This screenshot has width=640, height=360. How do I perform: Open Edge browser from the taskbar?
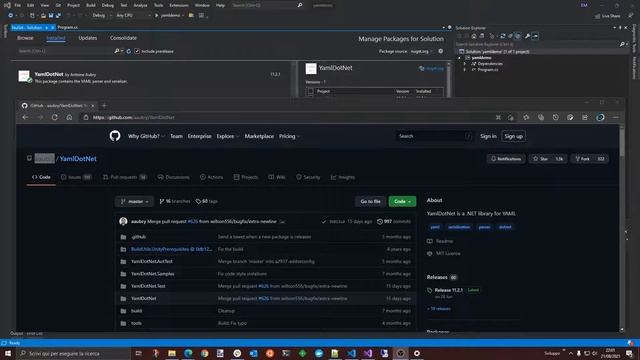coord(188,353)
